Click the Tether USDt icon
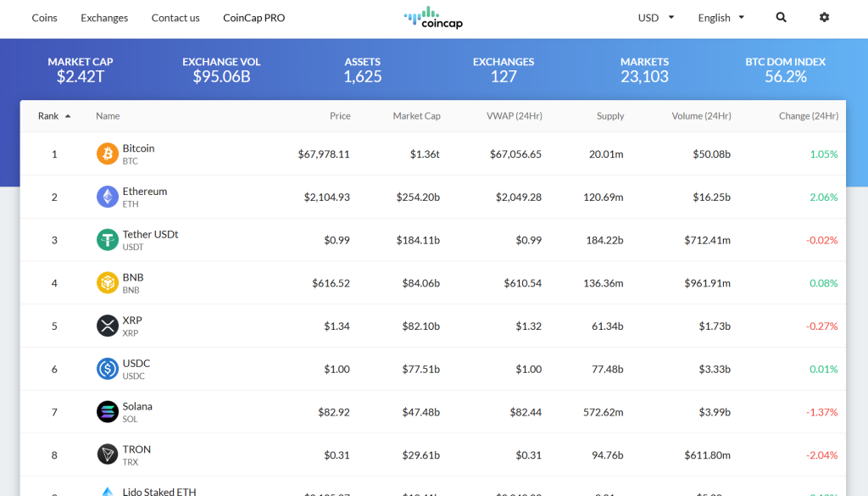This screenshot has height=496, width=868. [x=107, y=240]
